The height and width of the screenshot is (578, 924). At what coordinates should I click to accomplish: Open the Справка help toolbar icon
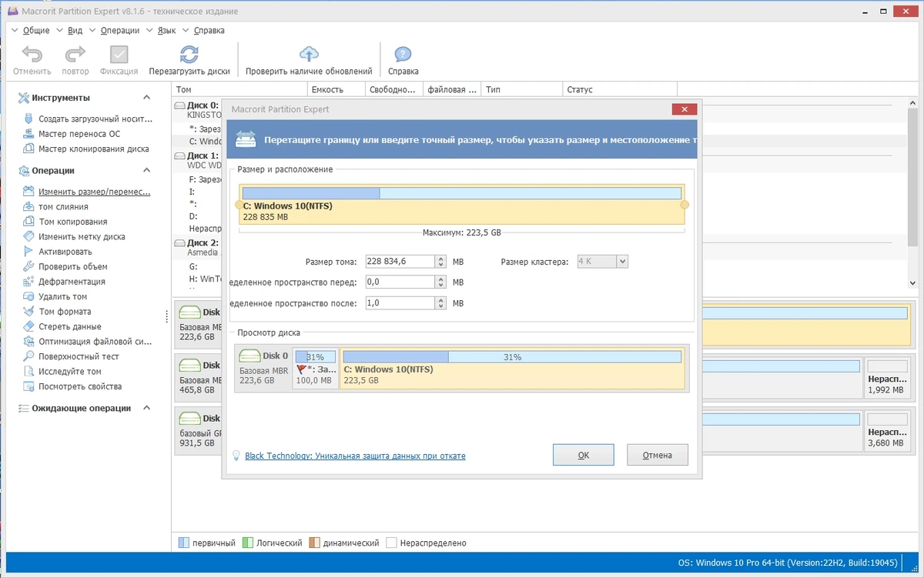click(x=403, y=55)
